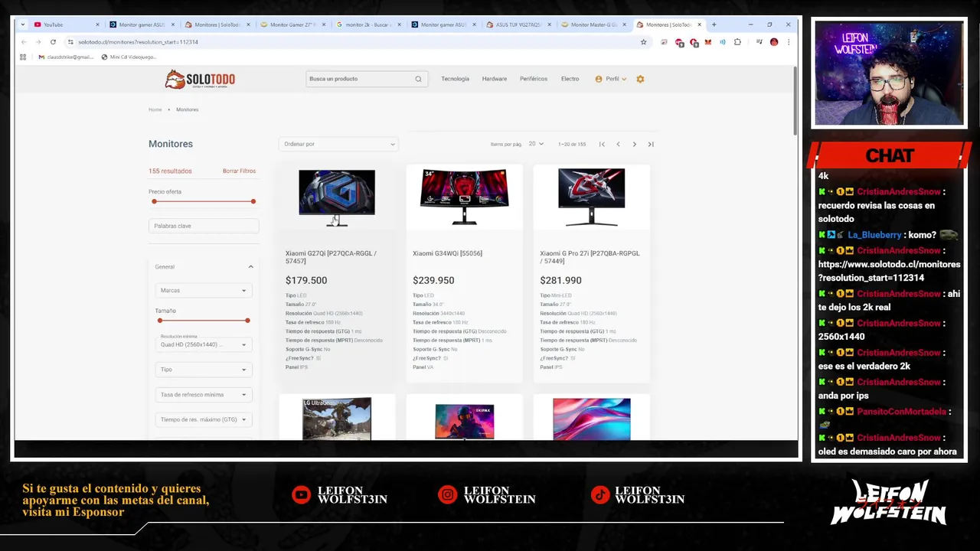Go to the first results page

click(x=602, y=144)
